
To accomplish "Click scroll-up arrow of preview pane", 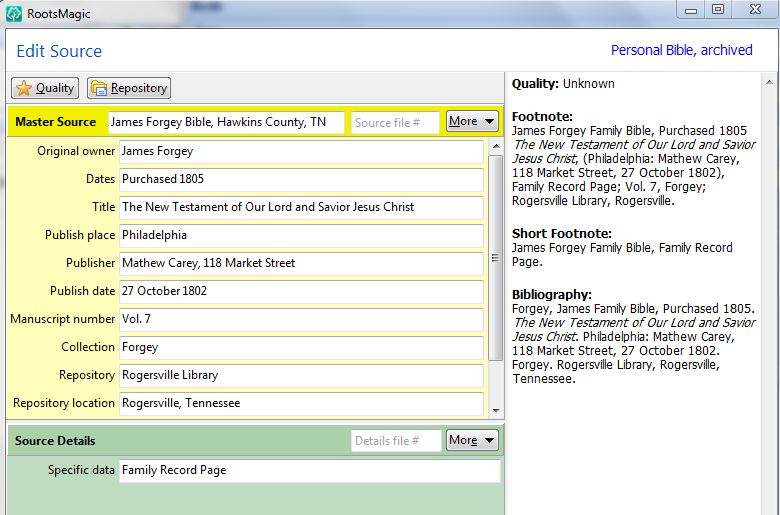I will [x=769, y=82].
